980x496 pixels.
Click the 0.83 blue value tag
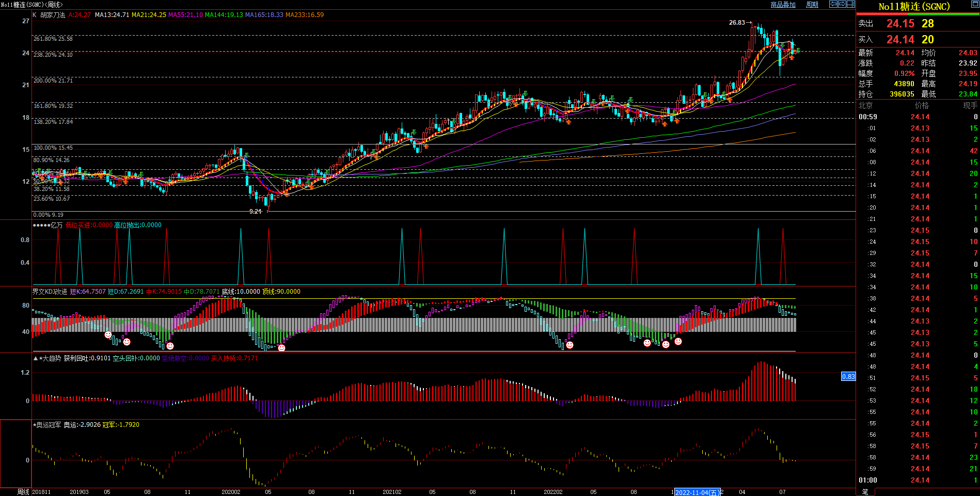coord(848,376)
